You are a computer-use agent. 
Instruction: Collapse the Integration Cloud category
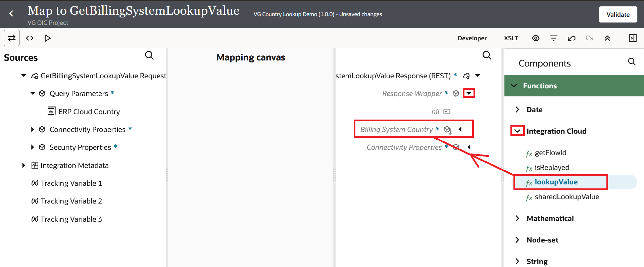tap(517, 131)
